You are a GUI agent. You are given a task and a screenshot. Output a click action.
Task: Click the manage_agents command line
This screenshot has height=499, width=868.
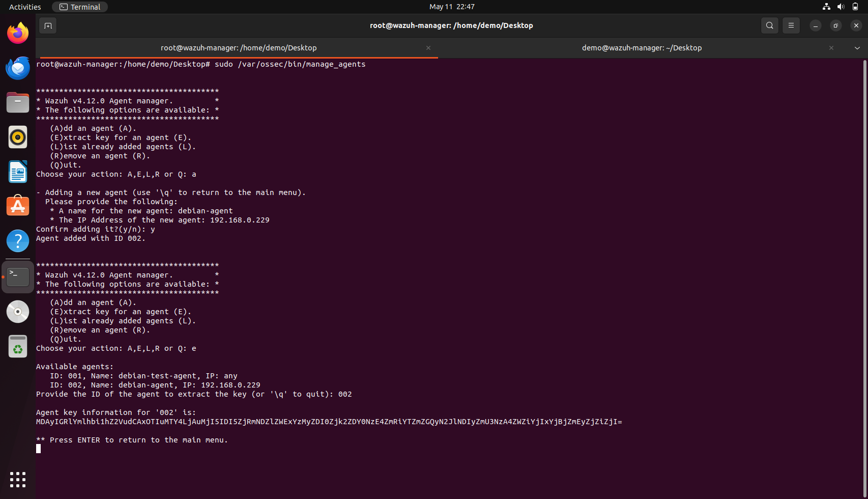201,64
